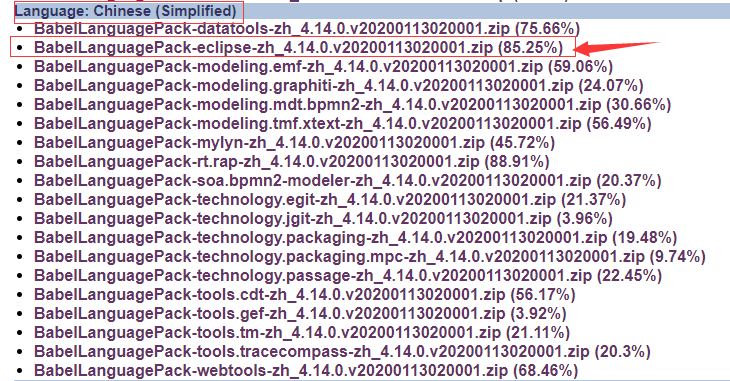The image size is (730, 381).
Task: Select the tools.tracecompass-zh pack link
Action: point(311,351)
